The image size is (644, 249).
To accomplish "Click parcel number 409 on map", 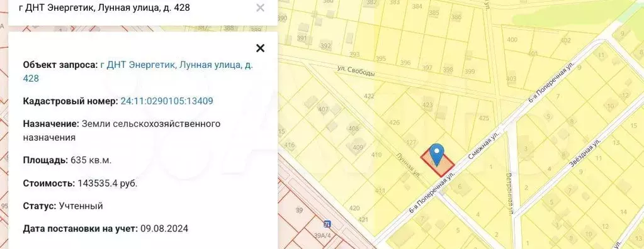I will (x=358, y=147).
